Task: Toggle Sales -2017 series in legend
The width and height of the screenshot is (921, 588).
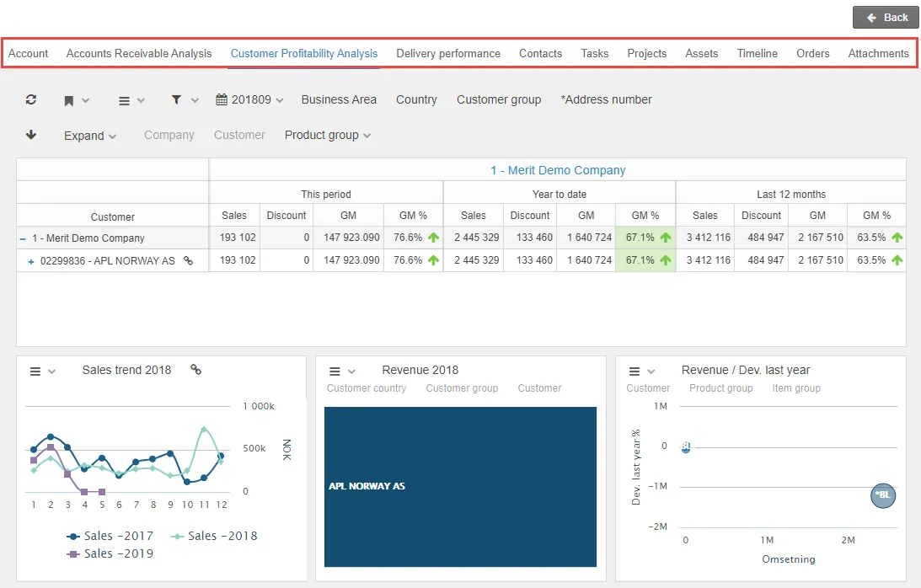Action: (110, 536)
